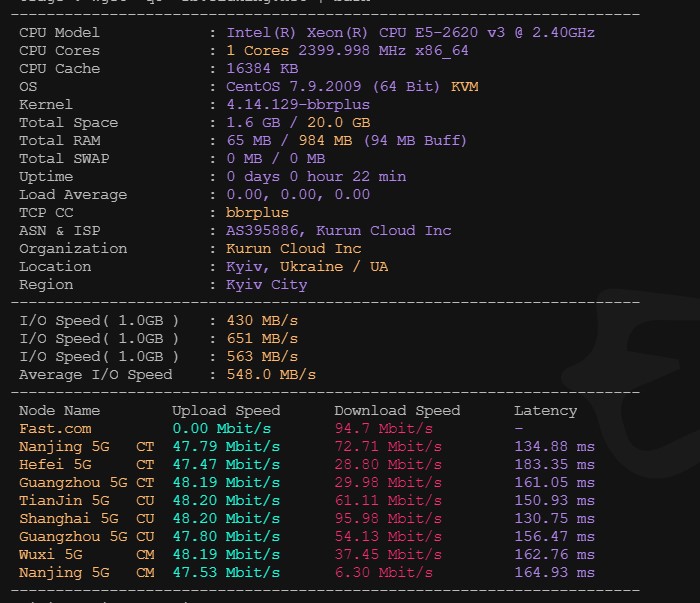This screenshot has height=603, width=700.
Task: Click the Download Speed column header
Action: (x=397, y=411)
